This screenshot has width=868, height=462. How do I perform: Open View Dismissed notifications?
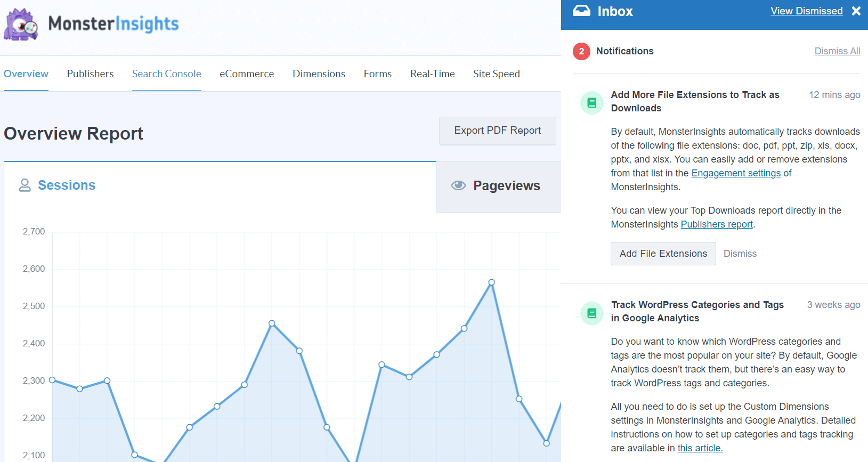pos(807,11)
